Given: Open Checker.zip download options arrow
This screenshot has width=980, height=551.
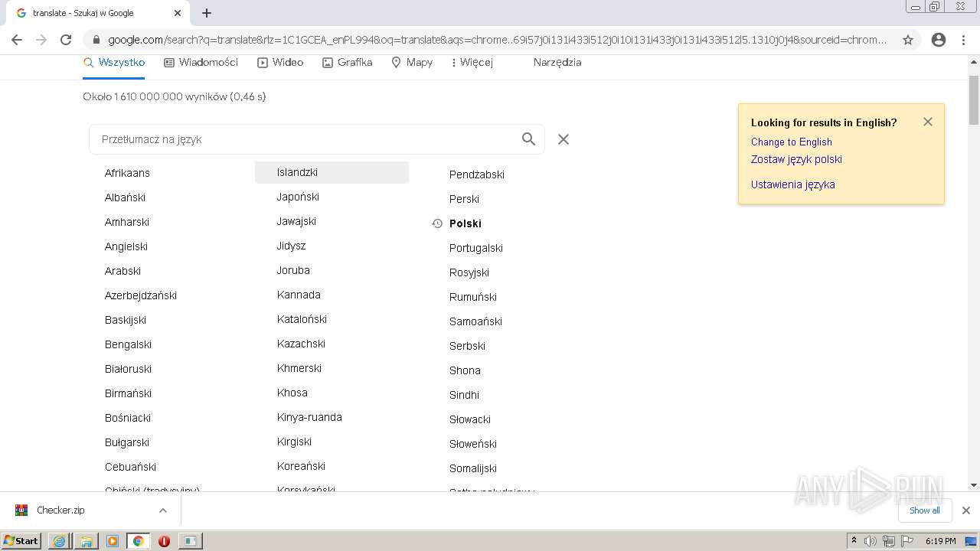Looking at the screenshot, I should (163, 510).
